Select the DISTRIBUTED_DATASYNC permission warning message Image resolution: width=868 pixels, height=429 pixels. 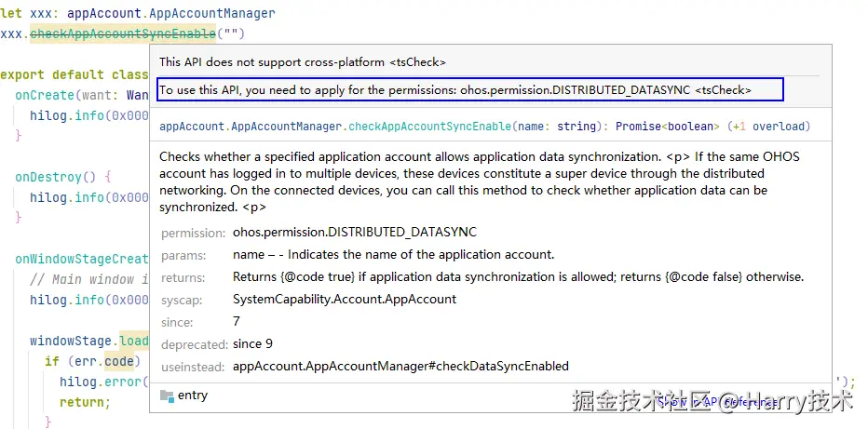455,89
